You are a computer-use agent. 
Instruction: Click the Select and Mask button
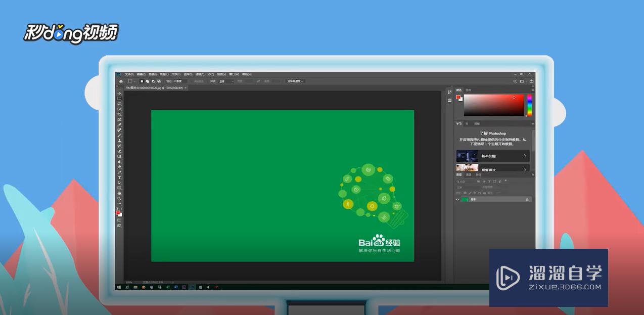click(296, 81)
